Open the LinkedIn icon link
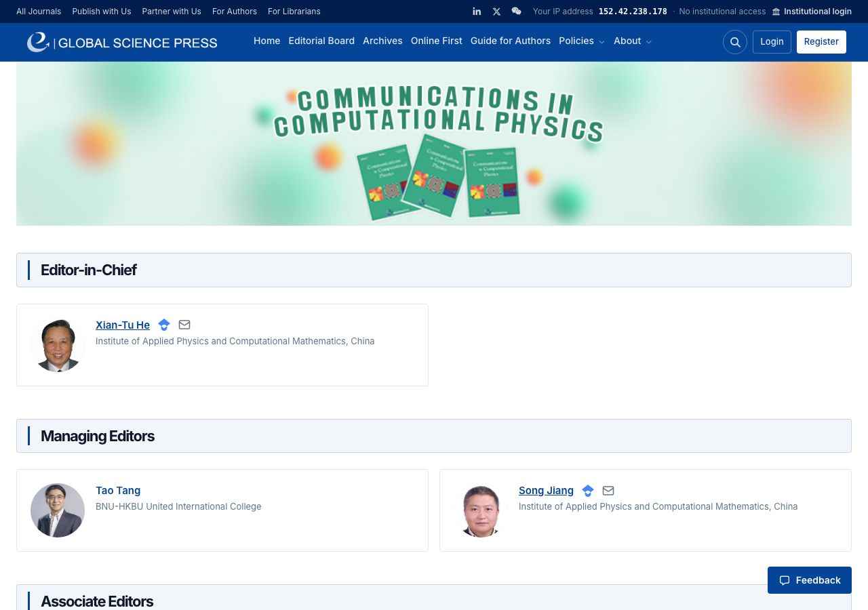The height and width of the screenshot is (610, 868). point(477,12)
